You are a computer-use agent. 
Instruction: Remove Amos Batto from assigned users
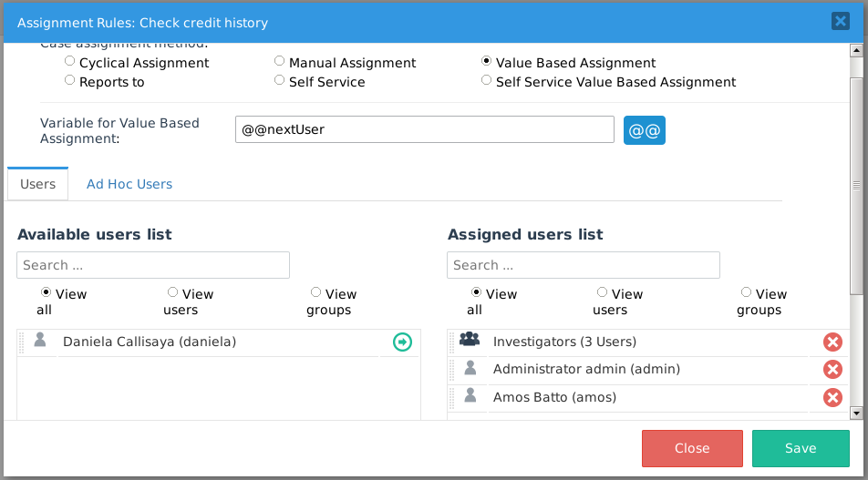click(x=832, y=397)
